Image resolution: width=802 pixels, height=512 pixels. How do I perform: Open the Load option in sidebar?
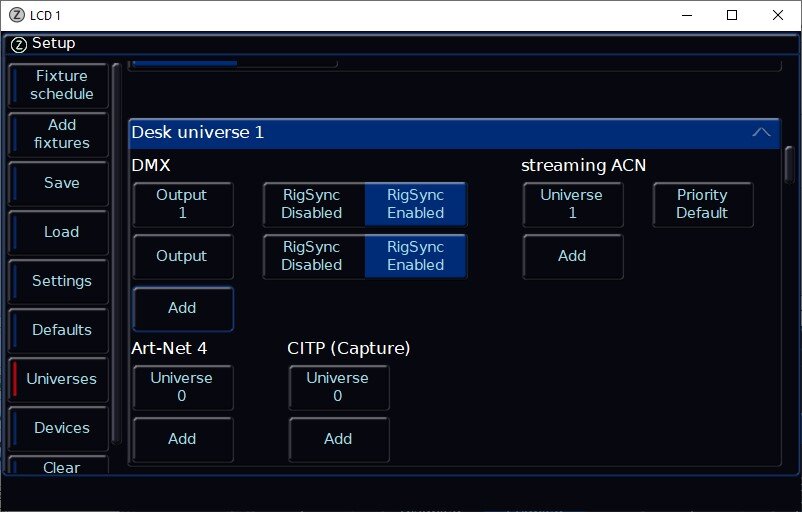[61, 232]
